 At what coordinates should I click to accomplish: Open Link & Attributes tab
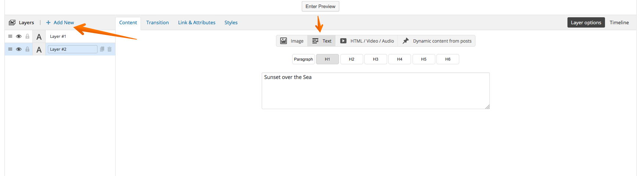pyautogui.click(x=197, y=22)
